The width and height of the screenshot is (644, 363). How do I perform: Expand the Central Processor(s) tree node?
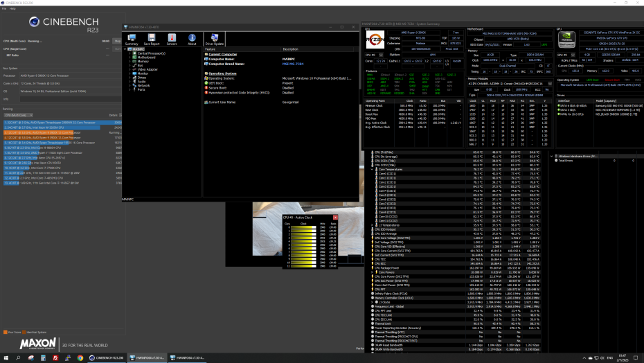tap(129, 53)
